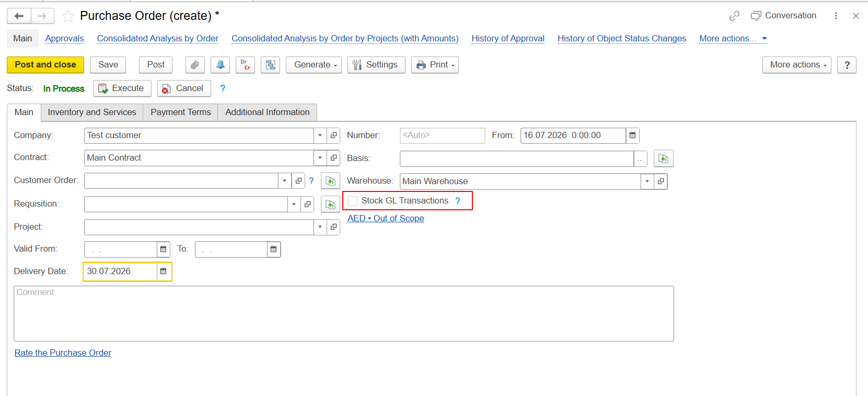Open the Company record with its open icon
Image resolution: width=868 pixels, height=396 pixels.
coord(333,135)
